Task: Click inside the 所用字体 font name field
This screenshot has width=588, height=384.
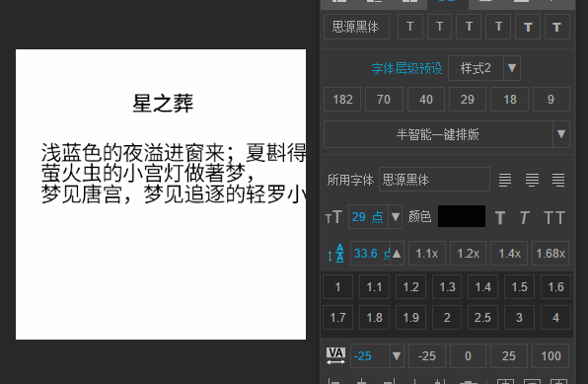Action: coord(434,180)
